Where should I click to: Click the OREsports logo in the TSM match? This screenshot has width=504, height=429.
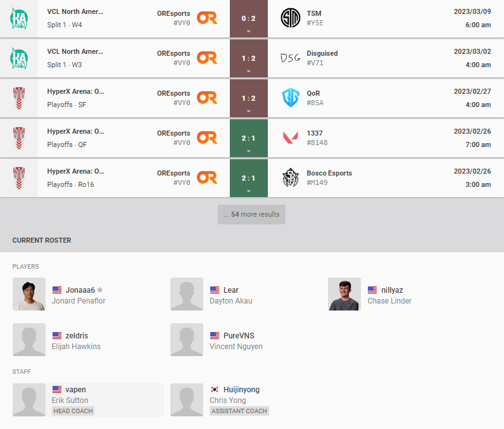[207, 18]
